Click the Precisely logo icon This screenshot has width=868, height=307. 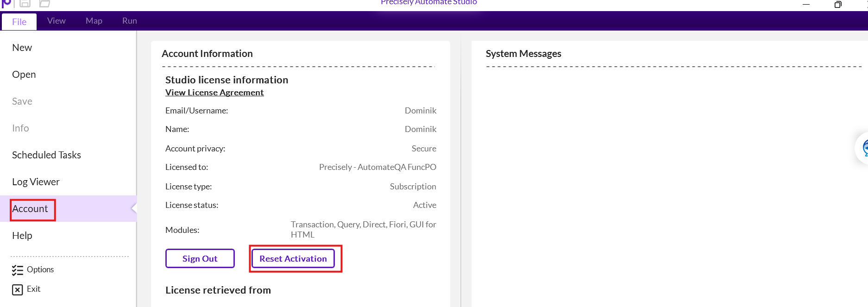click(x=6, y=3)
